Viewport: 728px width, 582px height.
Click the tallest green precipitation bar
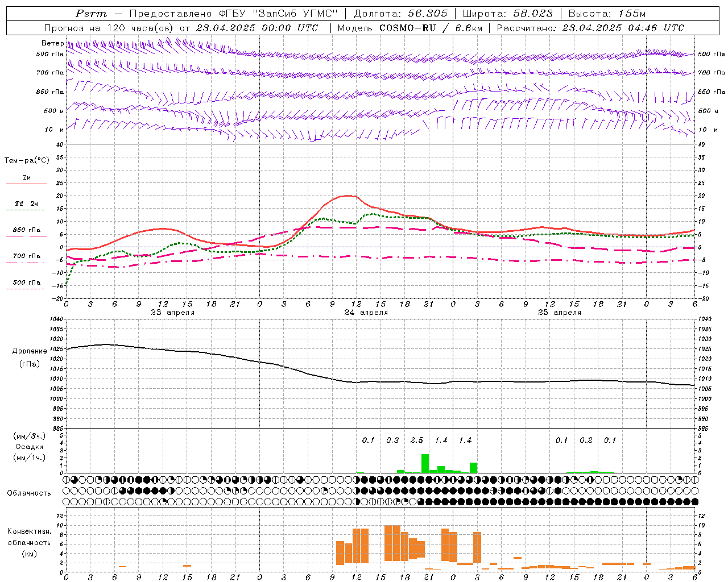(425, 463)
